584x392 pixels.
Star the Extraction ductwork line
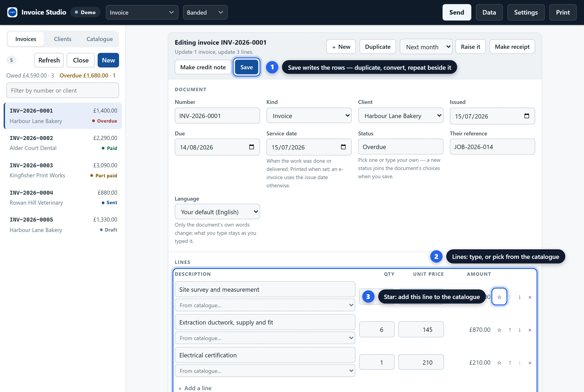point(499,330)
